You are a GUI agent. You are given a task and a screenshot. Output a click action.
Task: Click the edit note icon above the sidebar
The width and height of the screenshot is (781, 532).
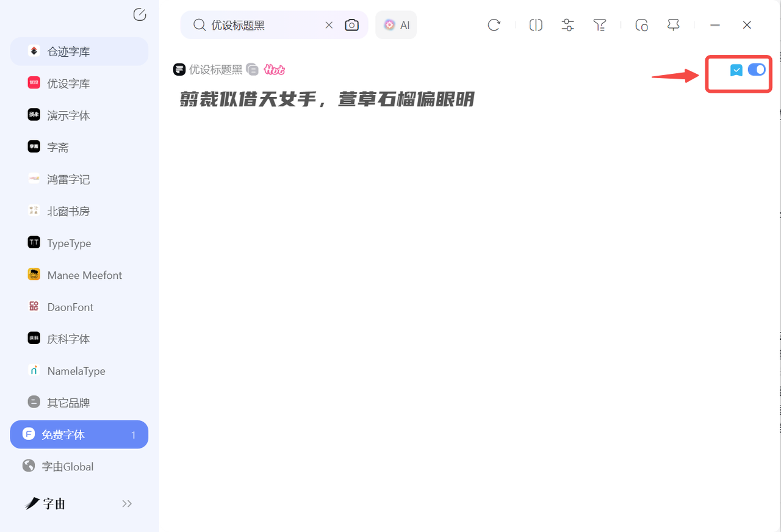(x=140, y=15)
